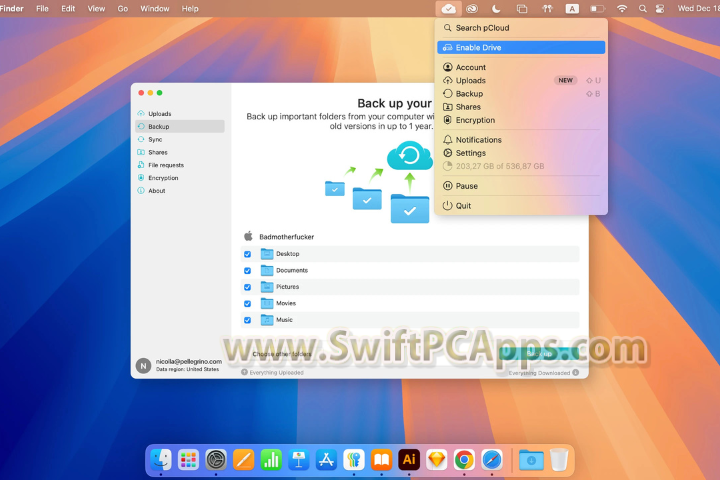Select Uploads in the pCloud window sidebar
Image resolution: width=720 pixels, height=480 pixels.
180,113
